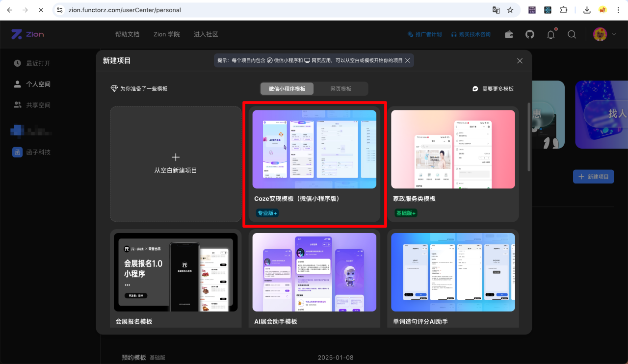The width and height of the screenshot is (628, 364).
Task: Click the 基础版+ badge
Action: (x=406, y=213)
